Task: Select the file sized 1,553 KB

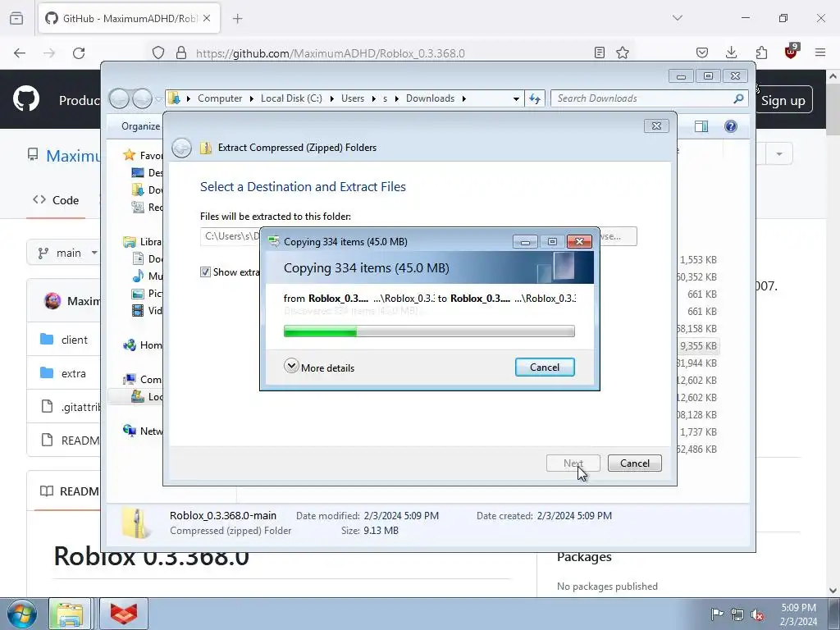Action: pyautogui.click(x=698, y=260)
